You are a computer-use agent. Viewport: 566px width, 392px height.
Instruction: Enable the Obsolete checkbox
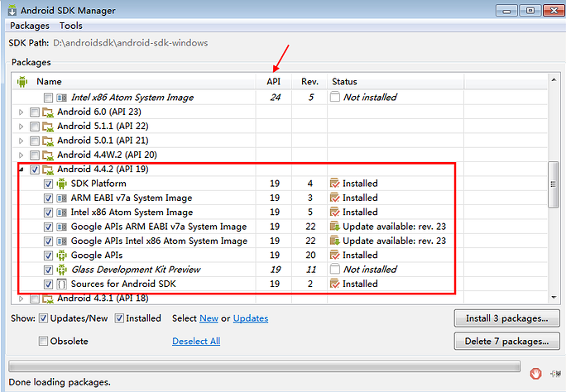pyautogui.click(x=43, y=341)
